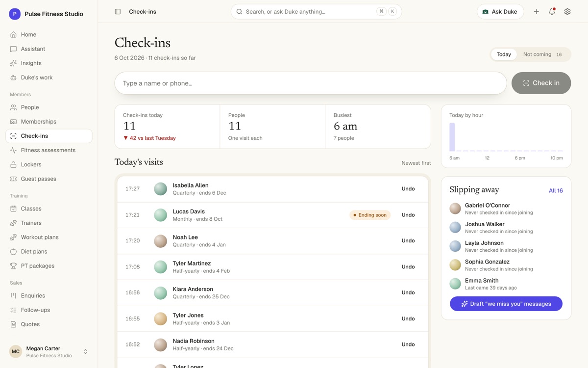Image resolution: width=588 pixels, height=368 pixels.
Task: Click the plus icon in top bar
Action: pyautogui.click(x=537, y=12)
